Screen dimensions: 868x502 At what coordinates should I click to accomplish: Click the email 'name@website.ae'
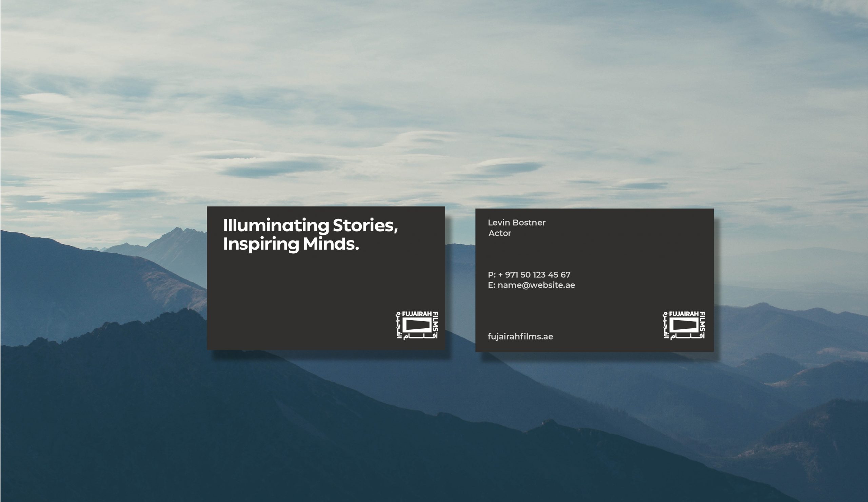pyautogui.click(x=536, y=285)
